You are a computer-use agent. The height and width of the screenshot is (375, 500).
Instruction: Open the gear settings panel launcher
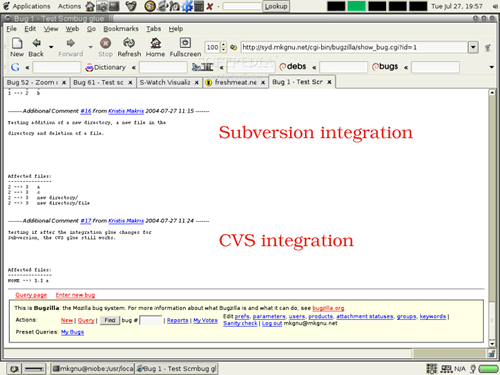pos(187,6)
